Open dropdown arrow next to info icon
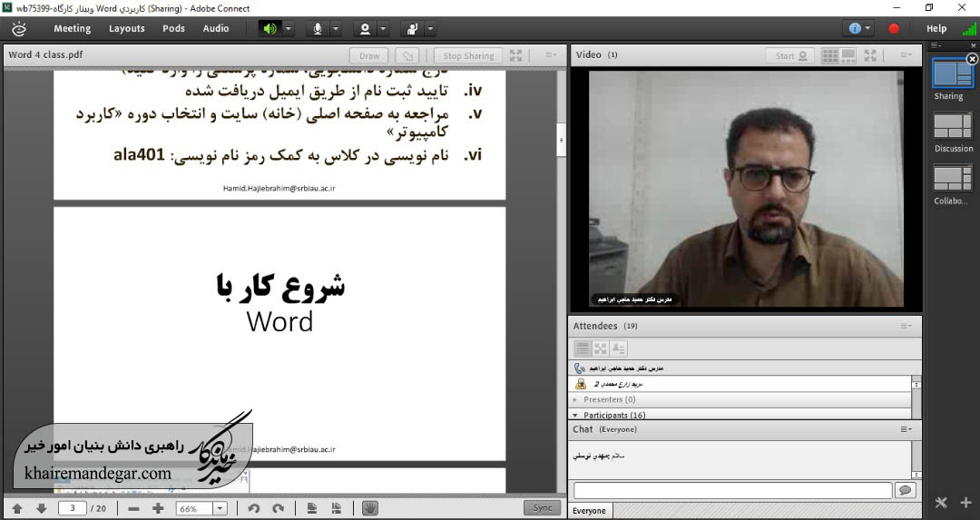This screenshot has width=980, height=520. (x=867, y=29)
